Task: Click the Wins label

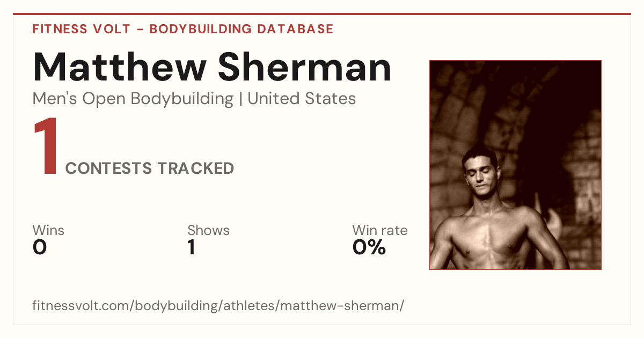Action: (x=48, y=231)
